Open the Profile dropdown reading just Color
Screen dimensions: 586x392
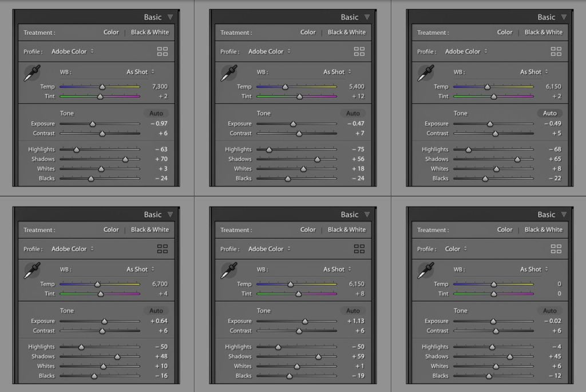point(456,249)
